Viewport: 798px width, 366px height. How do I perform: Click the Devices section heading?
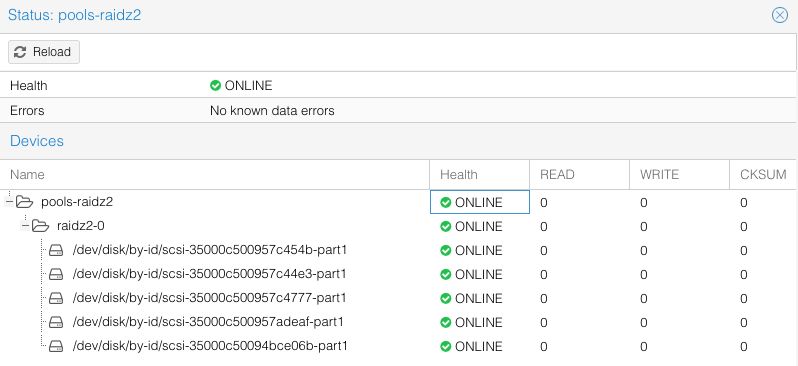coord(37,141)
